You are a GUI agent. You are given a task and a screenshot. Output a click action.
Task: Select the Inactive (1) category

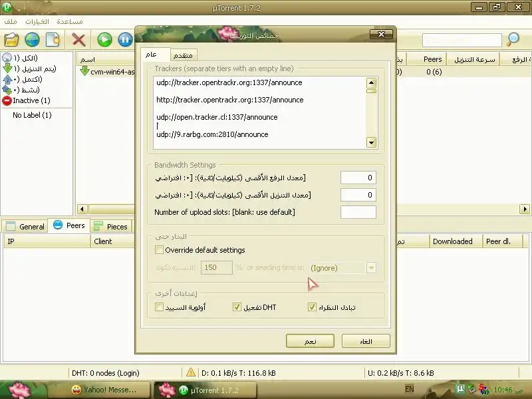tap(26, 100)
